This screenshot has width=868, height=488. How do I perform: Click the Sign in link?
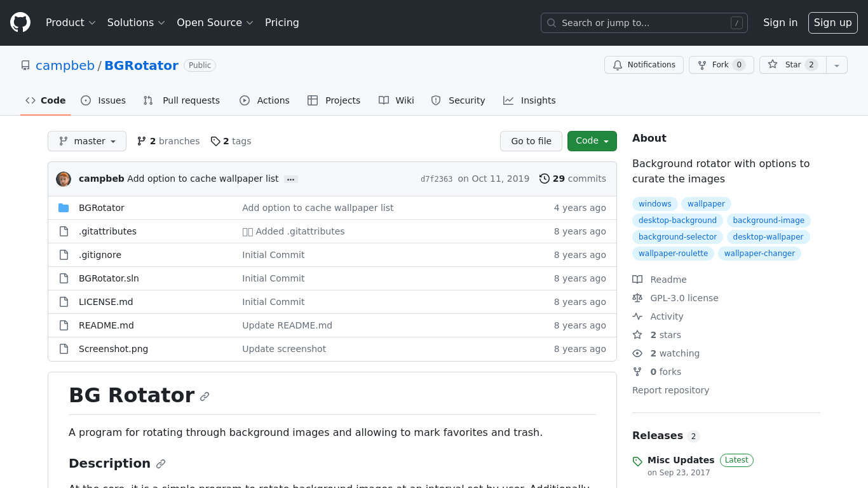point(780,22)
